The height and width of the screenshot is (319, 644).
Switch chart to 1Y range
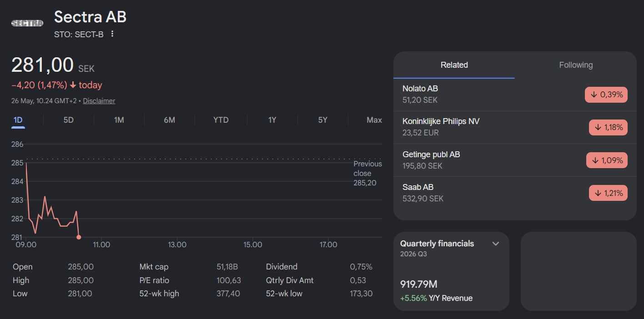272,120
